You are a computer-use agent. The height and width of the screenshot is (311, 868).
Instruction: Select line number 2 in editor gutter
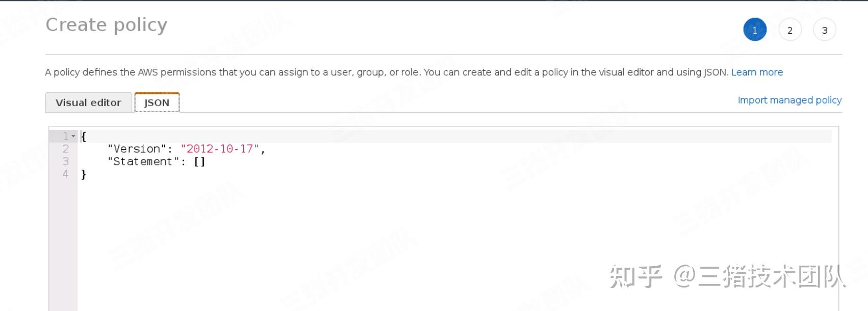coord(65,149)
